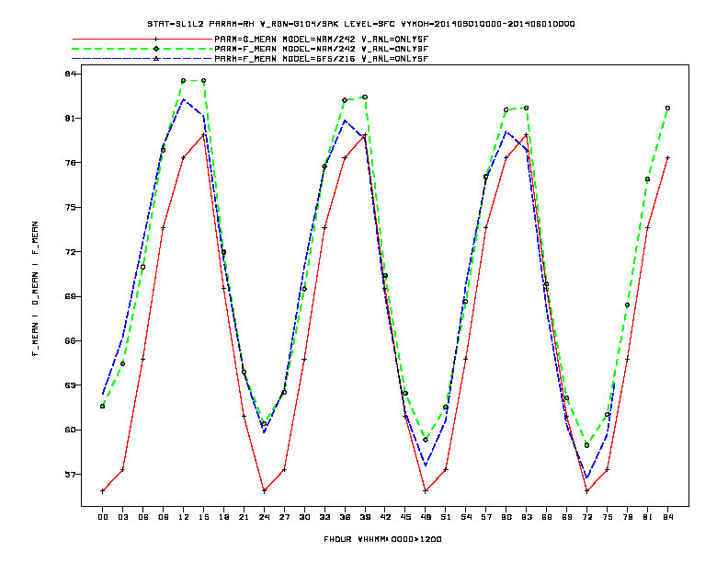Click red plus data point above hour 00

(x=103, y=491)
